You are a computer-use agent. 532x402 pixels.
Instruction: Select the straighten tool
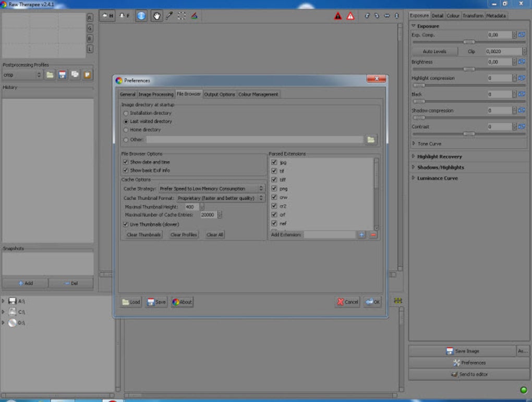pos(194,16)
